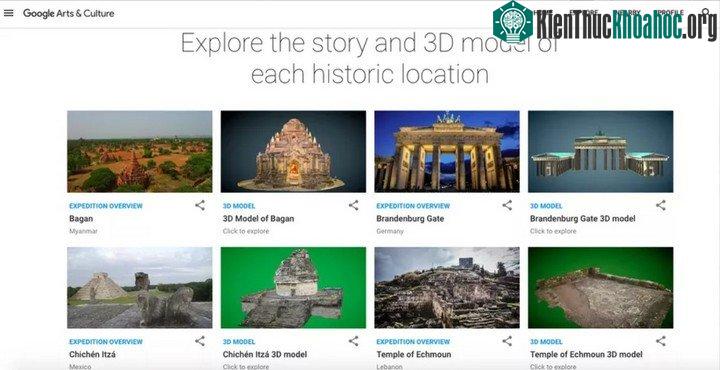Viewport: 720px width, 370px height.
Task: Click 'Expedition Overview' label above Bagan
Action: (106, 206)
